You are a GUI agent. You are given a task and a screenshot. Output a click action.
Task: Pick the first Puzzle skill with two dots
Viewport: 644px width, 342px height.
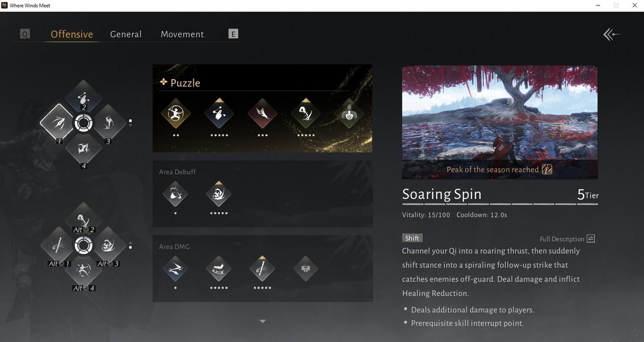point(176,113)
